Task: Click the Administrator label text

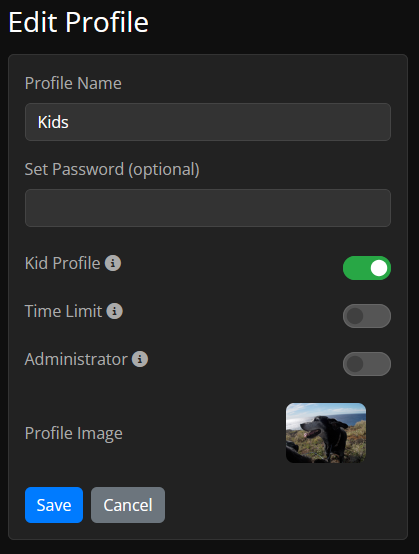Action: tap(76, 359)
